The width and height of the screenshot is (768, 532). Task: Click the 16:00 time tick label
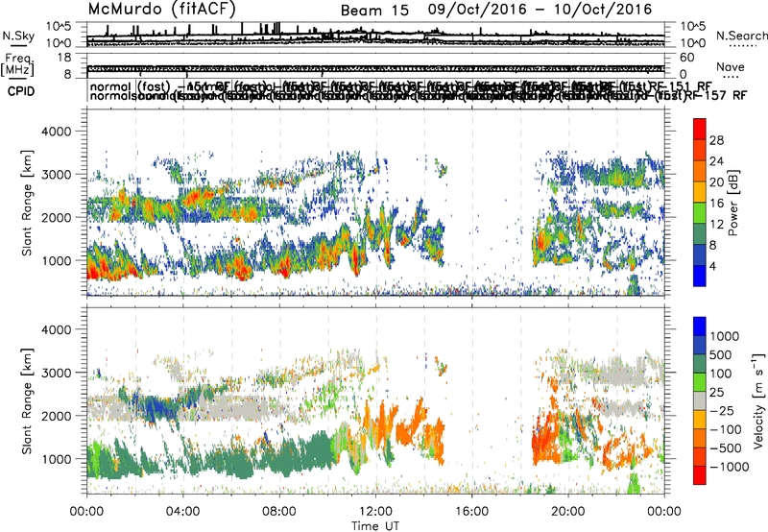click(x=472, y=512)
